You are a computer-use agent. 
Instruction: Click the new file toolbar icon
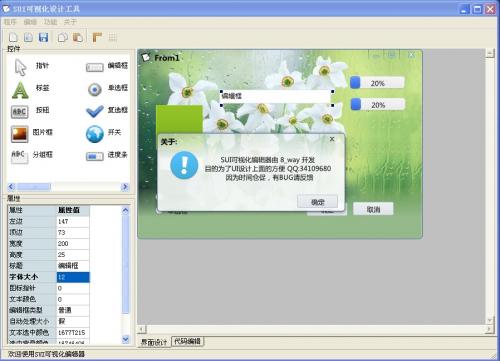[13, 37]
